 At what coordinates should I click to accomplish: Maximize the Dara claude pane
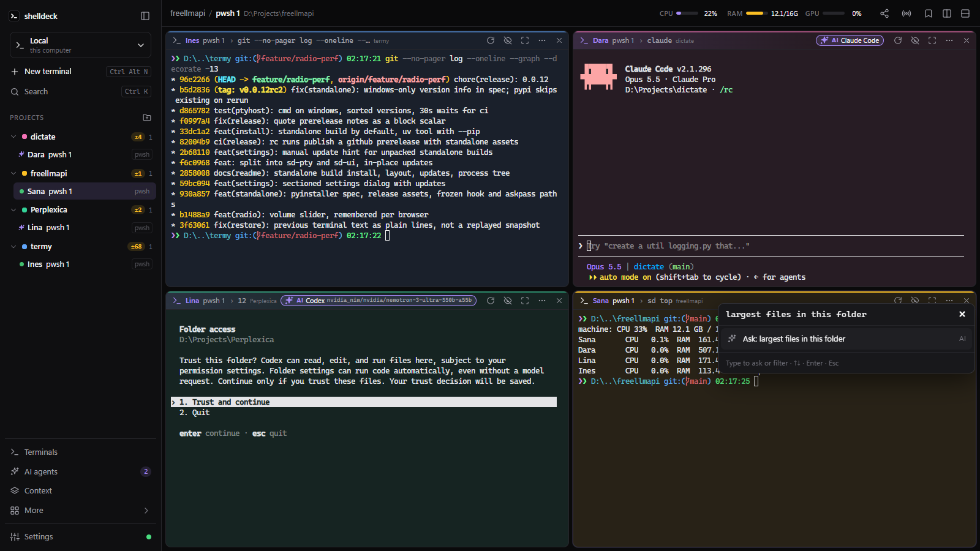pyautogui.click(x=932, y=40)
